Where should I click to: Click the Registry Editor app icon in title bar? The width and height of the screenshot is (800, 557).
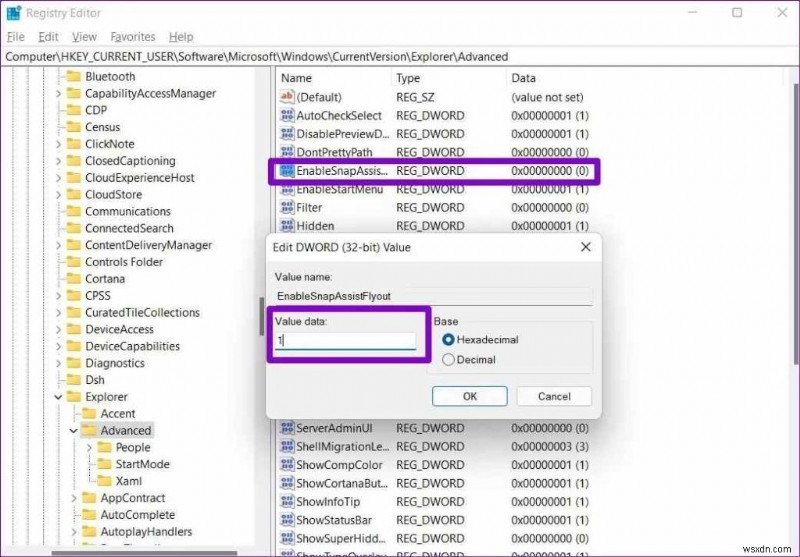coord(14,13)
